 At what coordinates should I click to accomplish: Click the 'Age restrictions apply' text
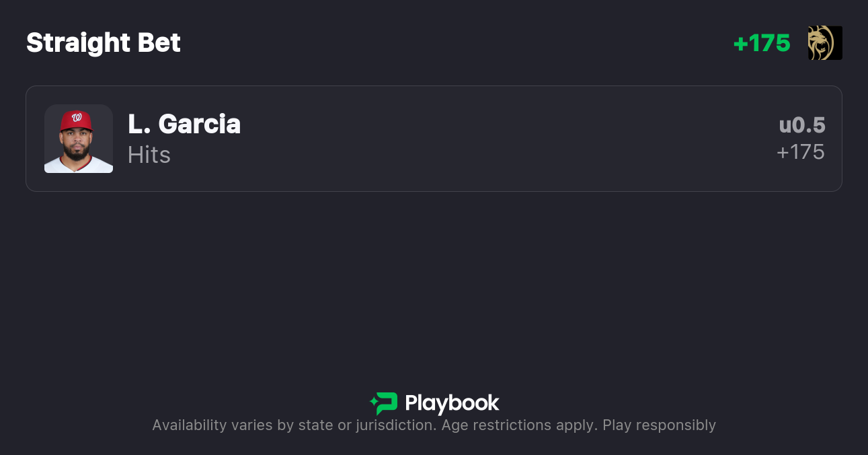point(519,425)
